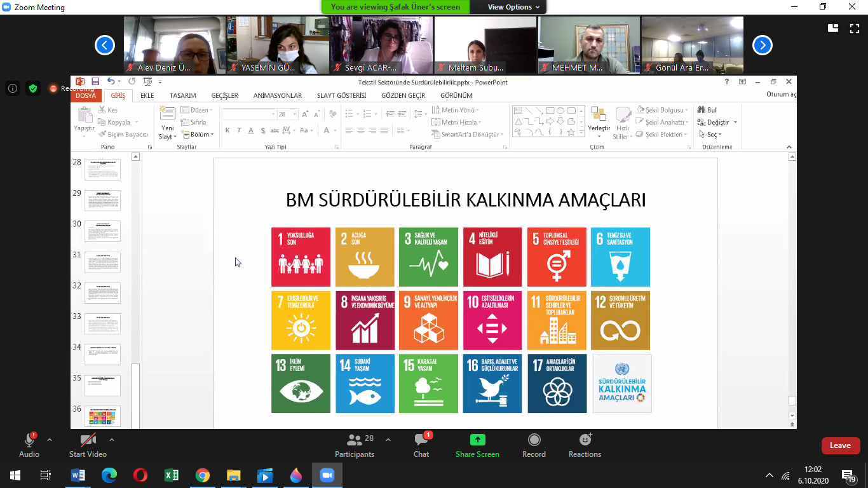The width and height of the screenshot is (868, 488).
Task: Switch to EKLE ribbon tab
Action: click(x=147, y=95)
